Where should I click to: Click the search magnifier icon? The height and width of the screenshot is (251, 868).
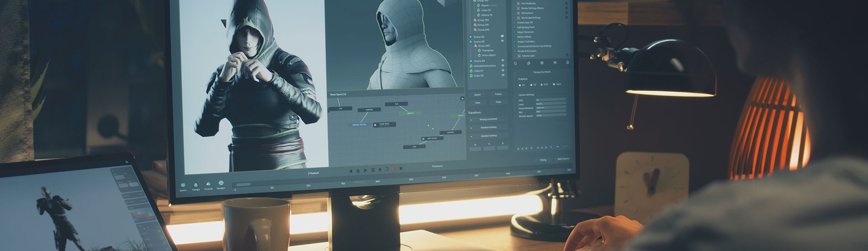(516, 63)
